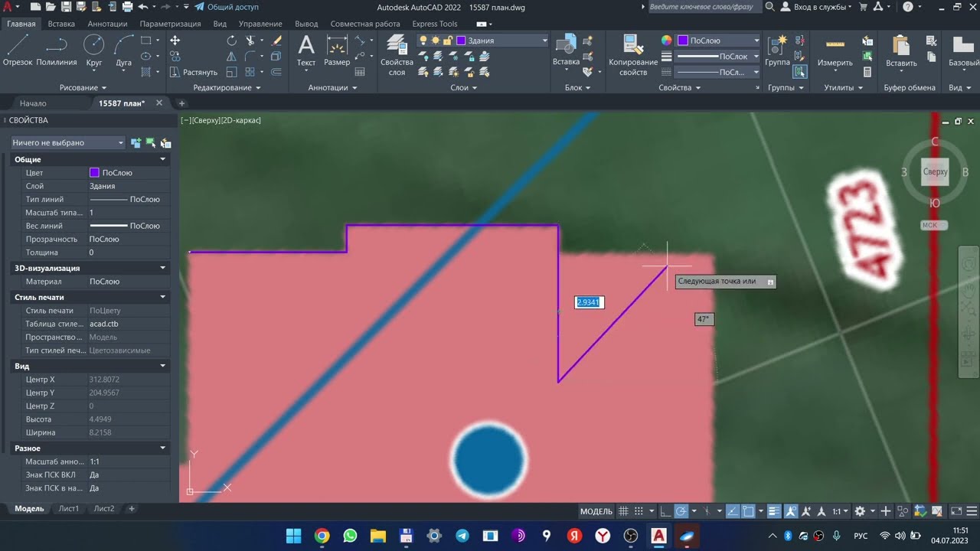Select the Размер dimension tool

[x=337, y=51]
